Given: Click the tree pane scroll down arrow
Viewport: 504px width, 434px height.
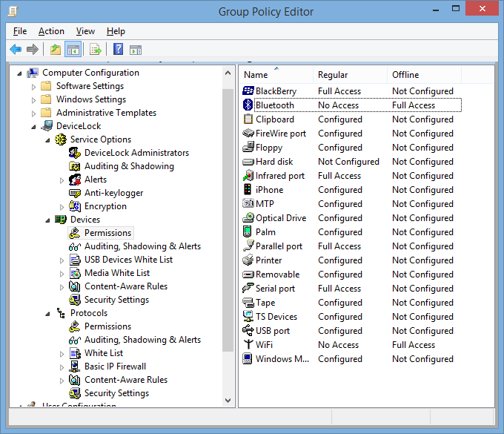Looking at the screenshot, I should pyautogui.click(x=228, y=401).
